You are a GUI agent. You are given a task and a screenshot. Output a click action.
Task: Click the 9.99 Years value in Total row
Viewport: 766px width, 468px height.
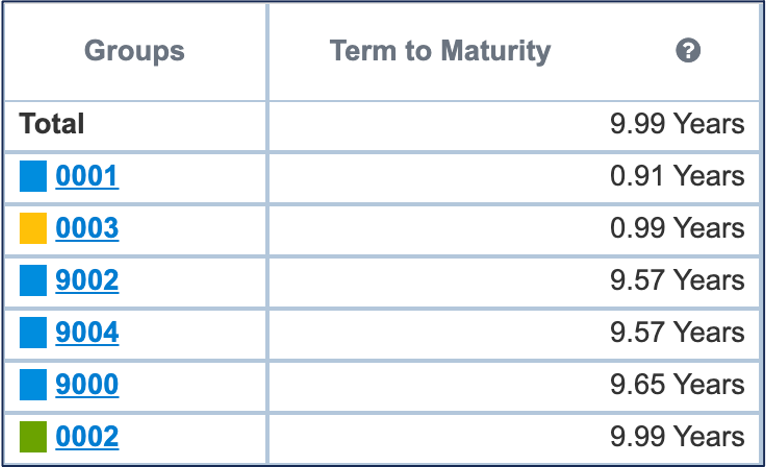677,125
